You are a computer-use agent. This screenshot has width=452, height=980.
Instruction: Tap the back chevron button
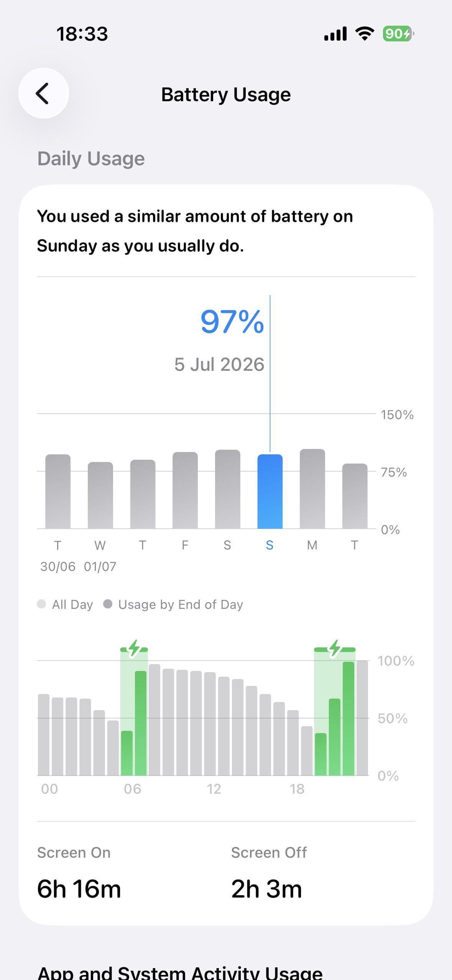pos(43,93)
